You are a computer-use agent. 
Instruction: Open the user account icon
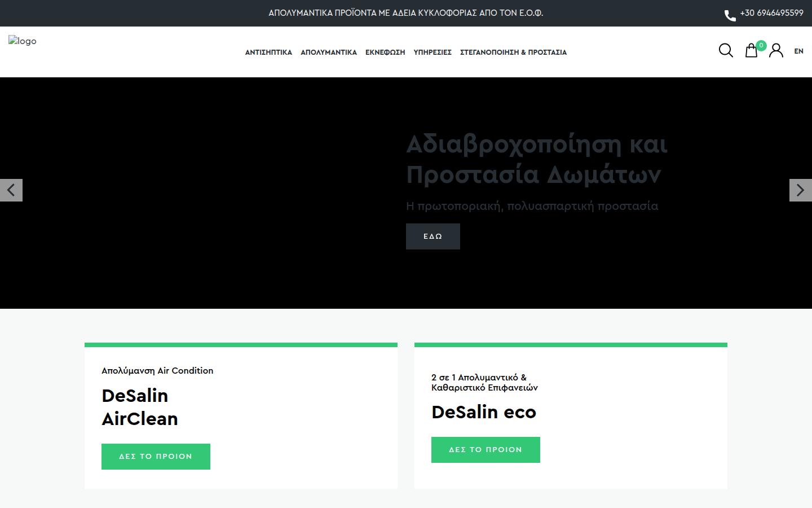pos(776,50)
